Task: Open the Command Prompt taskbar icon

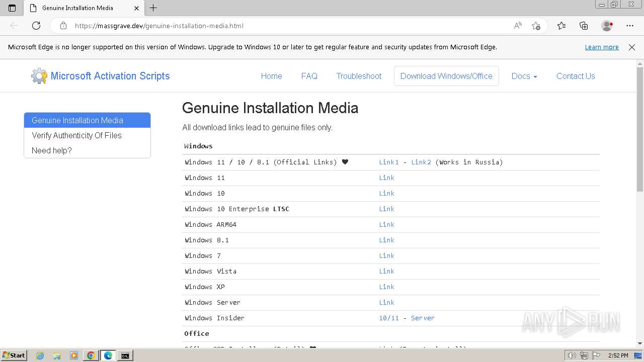Action: pyautogui.click(x=125, y=355)
